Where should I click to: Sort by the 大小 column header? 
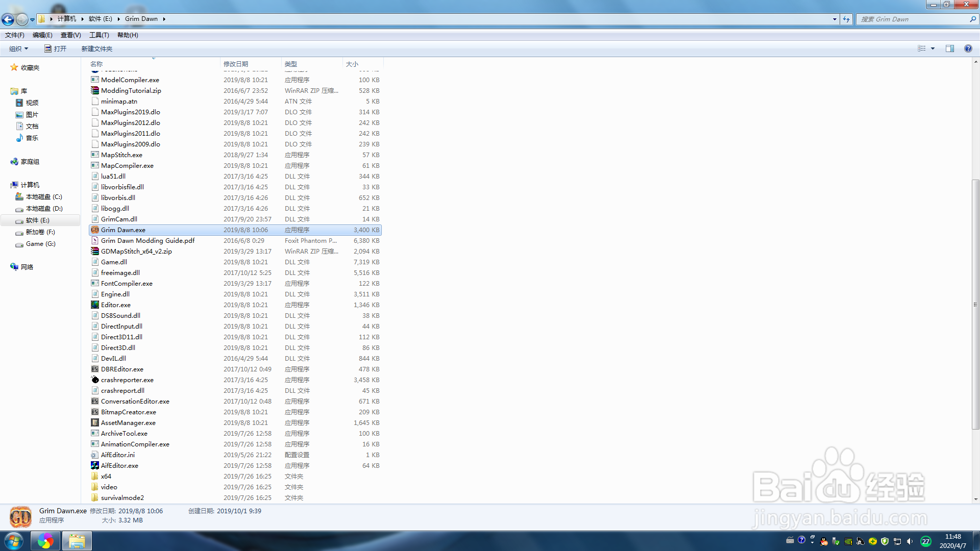pos(363,64)
